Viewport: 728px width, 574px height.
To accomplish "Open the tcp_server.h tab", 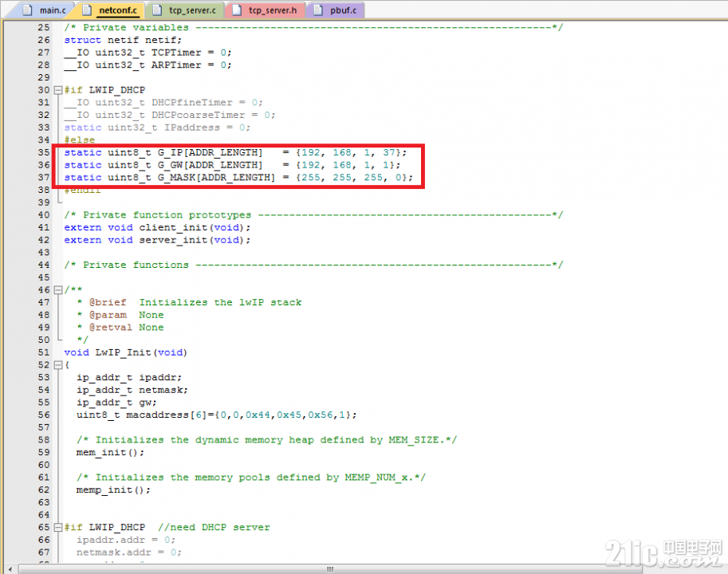I will click(265, 10).
